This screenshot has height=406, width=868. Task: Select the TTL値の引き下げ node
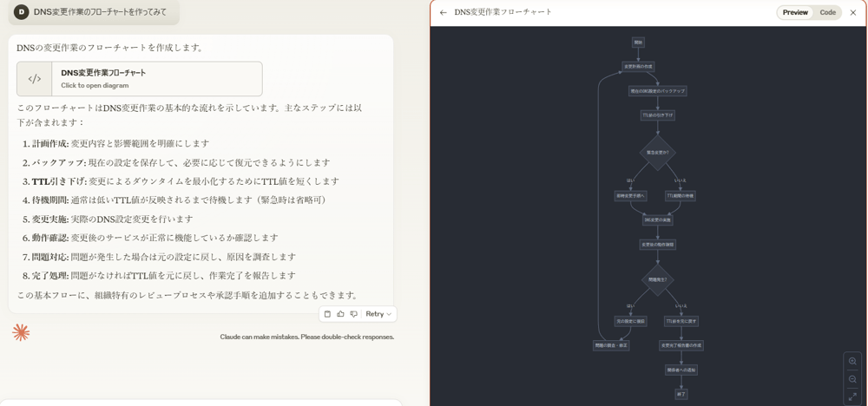coord(658,115)
